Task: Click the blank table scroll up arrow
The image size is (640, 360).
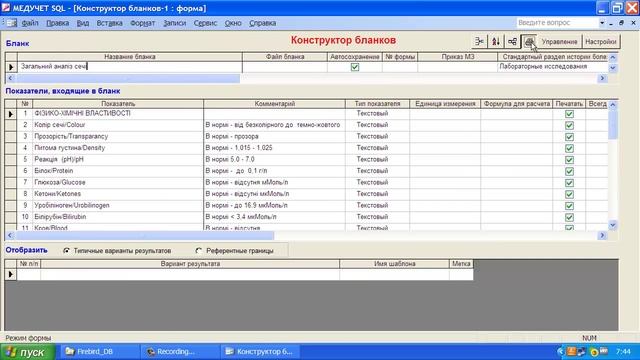Action: point(613,58)
